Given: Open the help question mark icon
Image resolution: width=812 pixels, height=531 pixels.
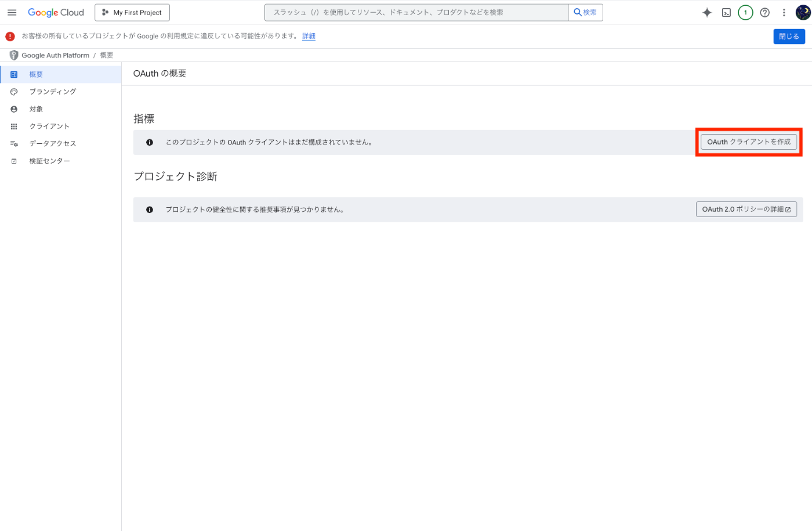Looking at the screenshot, I should click(765, 12).
